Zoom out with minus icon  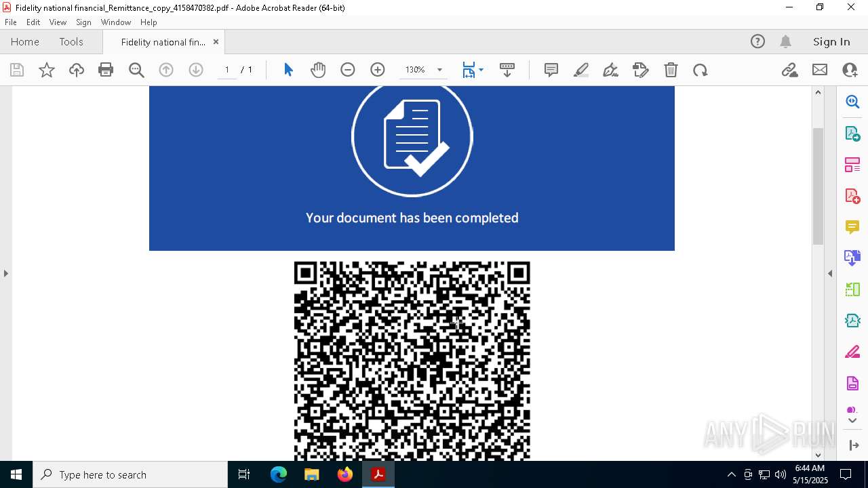point(348,70)
